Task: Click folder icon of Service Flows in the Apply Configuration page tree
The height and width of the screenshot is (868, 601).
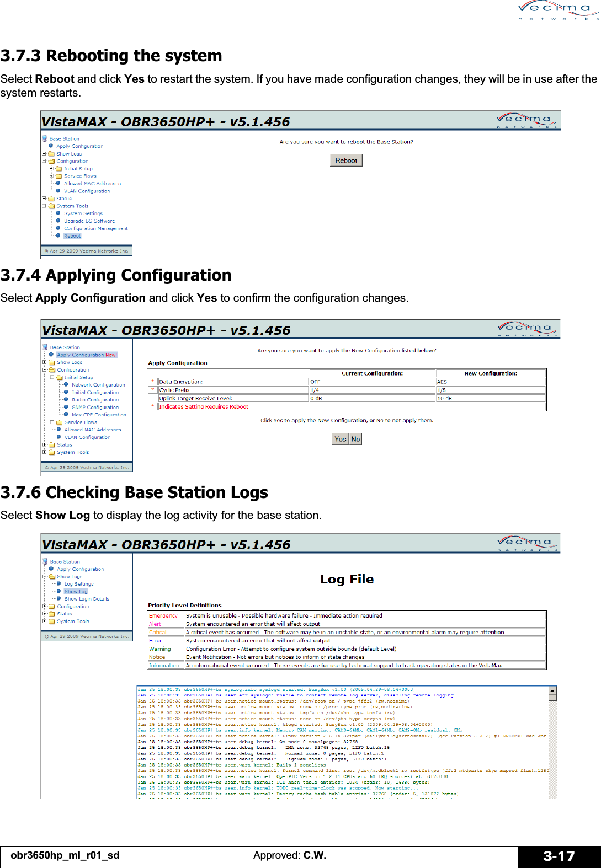Action: click(x=59, y=422)
